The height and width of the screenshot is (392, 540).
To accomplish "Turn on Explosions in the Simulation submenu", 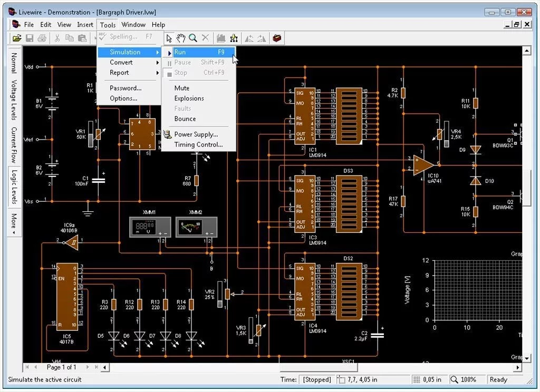I will click(x=189, y=98).
